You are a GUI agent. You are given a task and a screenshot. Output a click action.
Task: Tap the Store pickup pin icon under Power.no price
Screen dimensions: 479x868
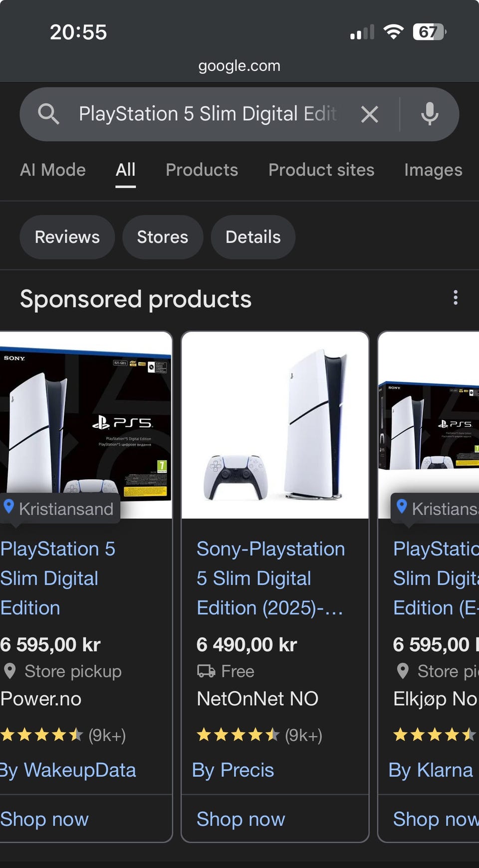pyautogui.click(x=10, y=671)
